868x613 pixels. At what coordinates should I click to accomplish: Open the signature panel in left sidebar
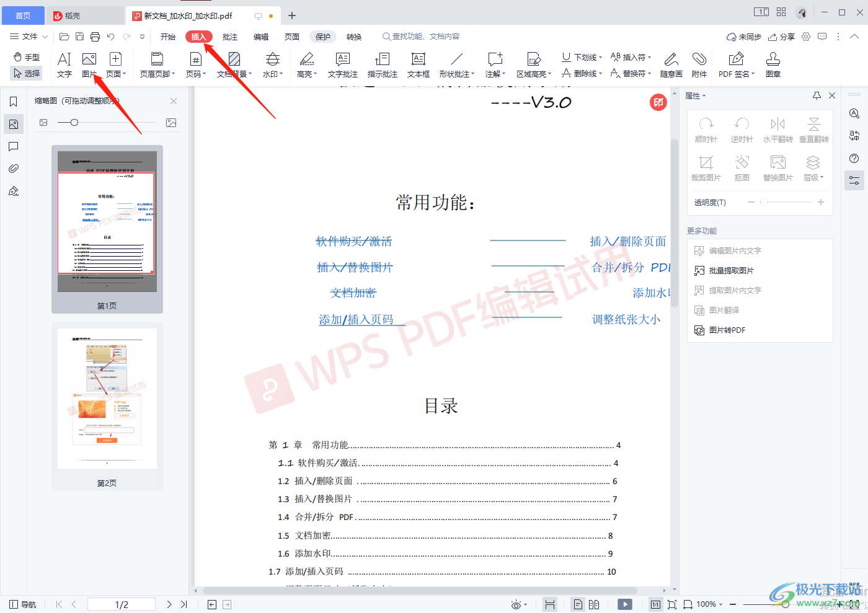14,191
